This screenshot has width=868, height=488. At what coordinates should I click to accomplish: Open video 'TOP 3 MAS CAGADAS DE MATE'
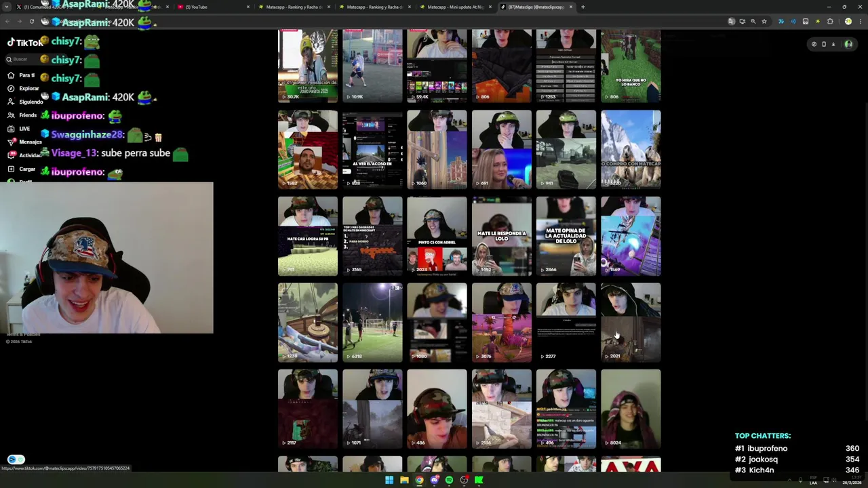[x=372, y=236]
